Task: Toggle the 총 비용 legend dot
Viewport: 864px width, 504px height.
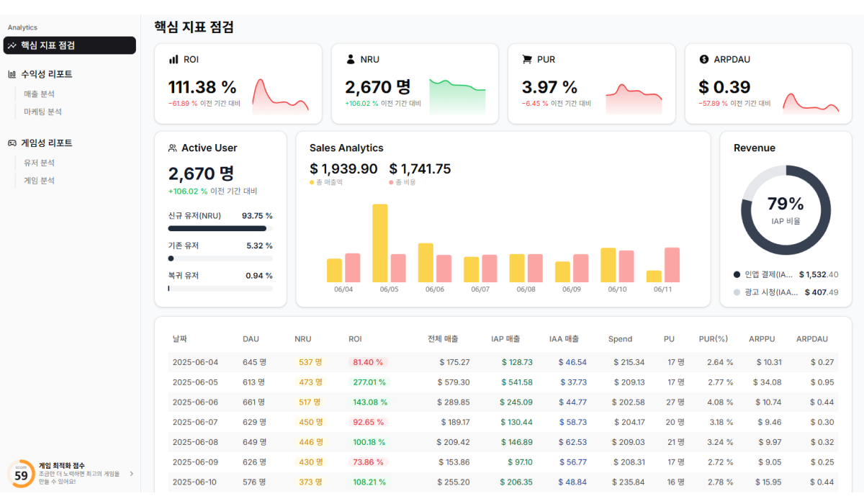Action: coord(391,183)
